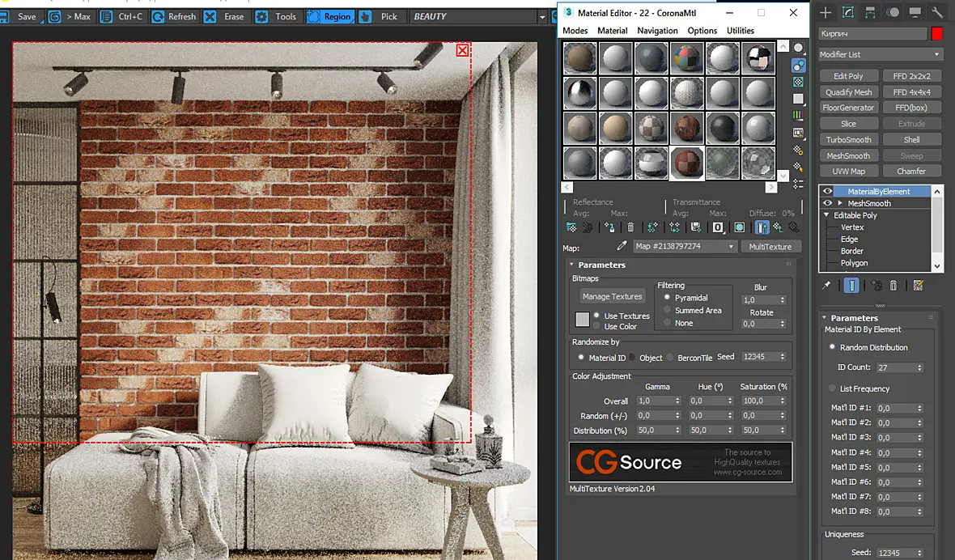Click Get Material icon in editor toolbar
The width and height of the screenshot is (955, 560).
(571, 227)
